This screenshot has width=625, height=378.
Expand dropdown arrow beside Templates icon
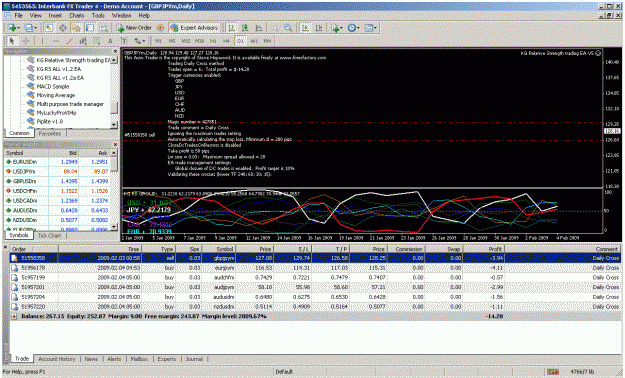point(375,28)
